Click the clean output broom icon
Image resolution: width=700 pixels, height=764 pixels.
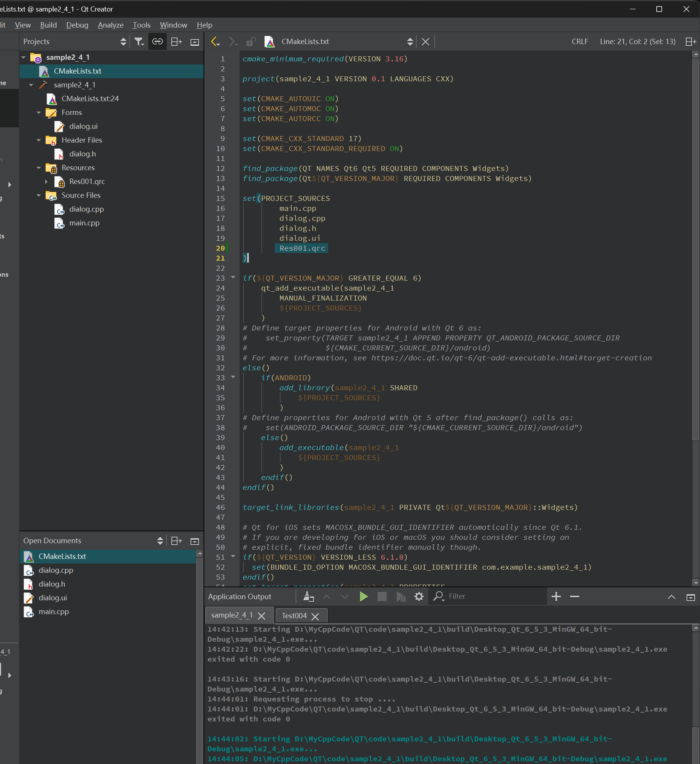(309, 596)
